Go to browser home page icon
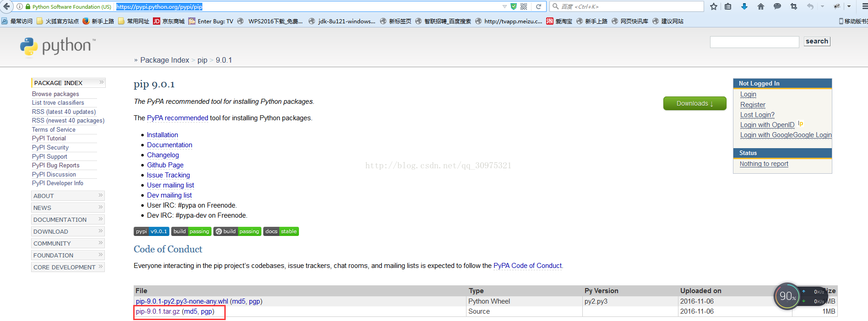This screenshot has height=321, width=868. pos(761,6)
